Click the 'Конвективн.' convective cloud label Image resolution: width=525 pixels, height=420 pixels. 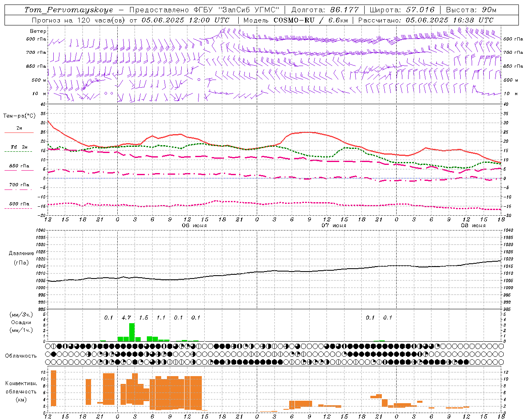21,383
